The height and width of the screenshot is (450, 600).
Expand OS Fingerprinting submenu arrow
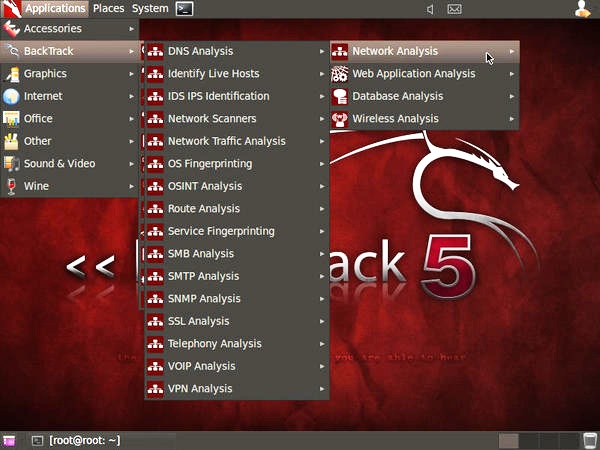tap(322, 164)
